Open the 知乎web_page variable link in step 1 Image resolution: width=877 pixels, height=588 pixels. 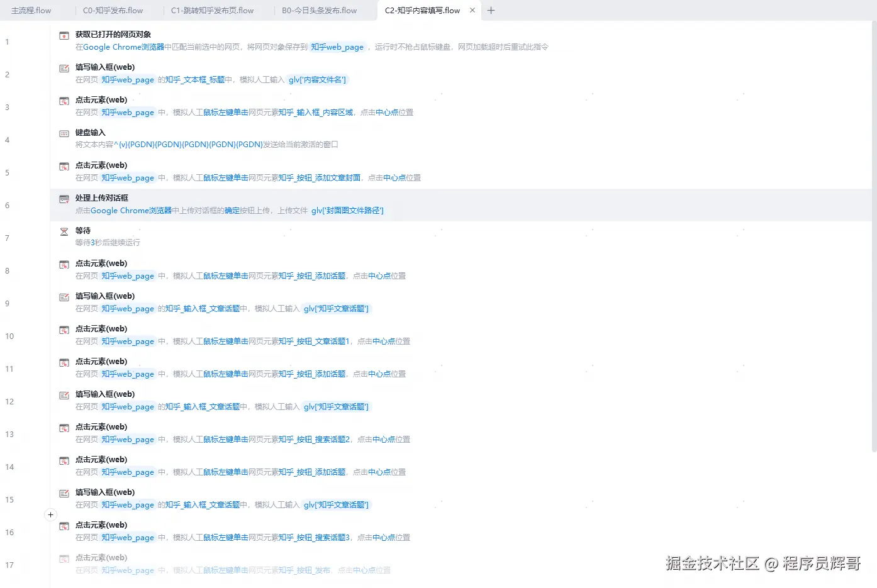pos(337,47)
